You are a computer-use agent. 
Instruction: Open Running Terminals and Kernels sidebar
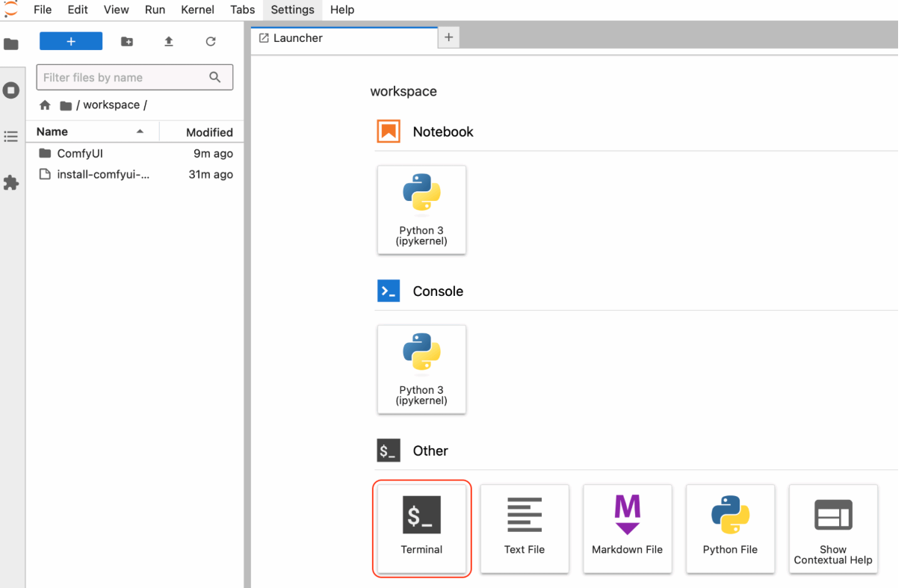pyautogui.click(x=11, y=90)
